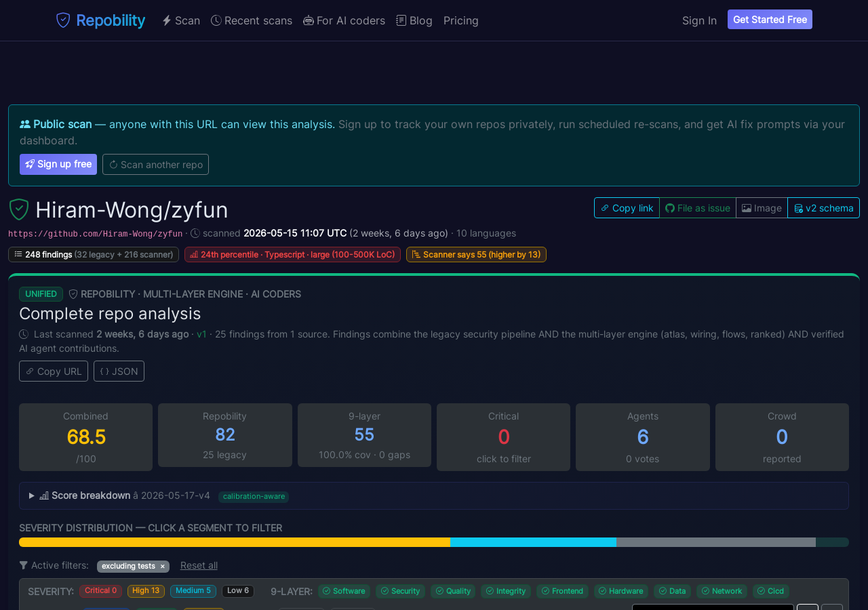Toggle the Data layer filter
Image resolution: width=868 pixels, height=610 pixels.
[672, 591]
